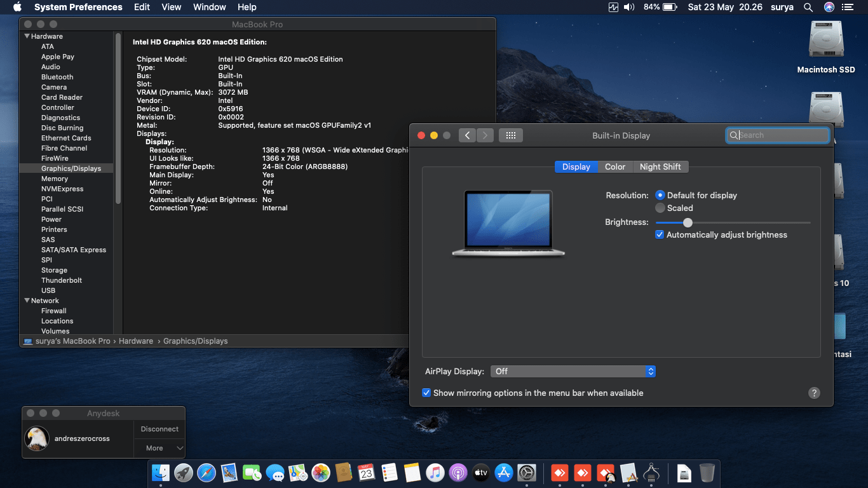Open the App Store dock icon
Image resolution: width=868 pixels, height=488 pixels.
point(504,473)
